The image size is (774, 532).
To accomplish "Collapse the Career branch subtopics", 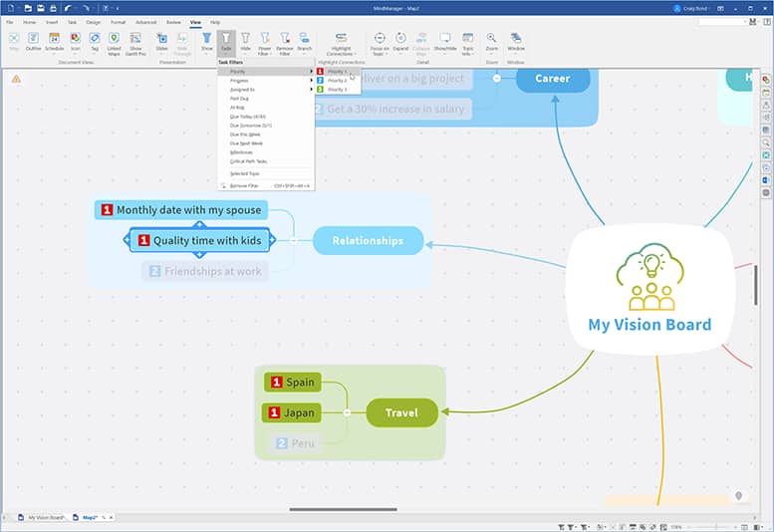I will (x=497, y=79).
